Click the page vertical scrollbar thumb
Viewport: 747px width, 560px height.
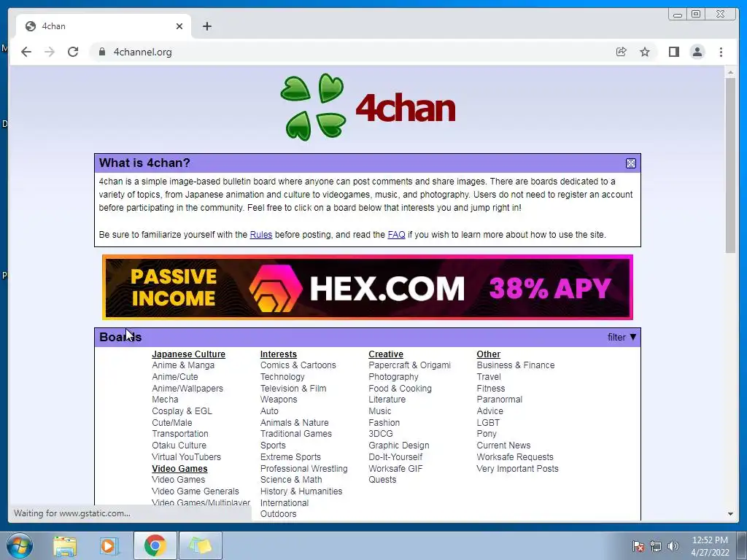tap(730, 166)
